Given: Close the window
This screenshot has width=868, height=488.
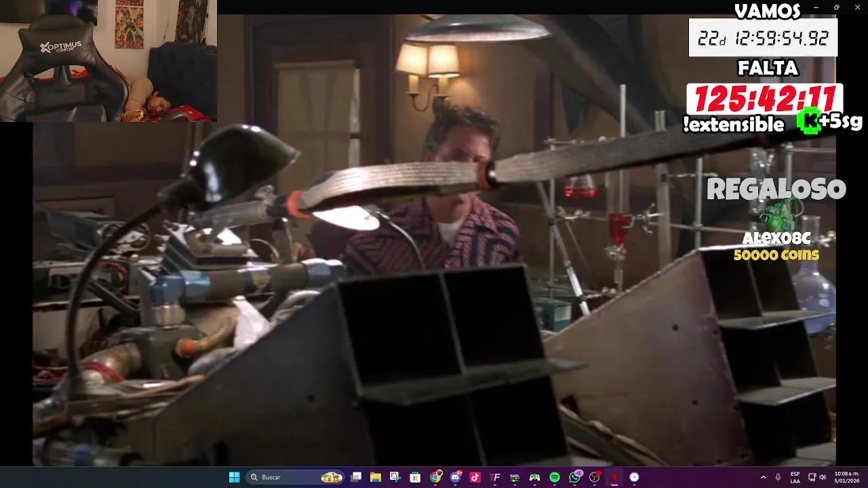Looking at the screenshot, I should coord(857,7).
